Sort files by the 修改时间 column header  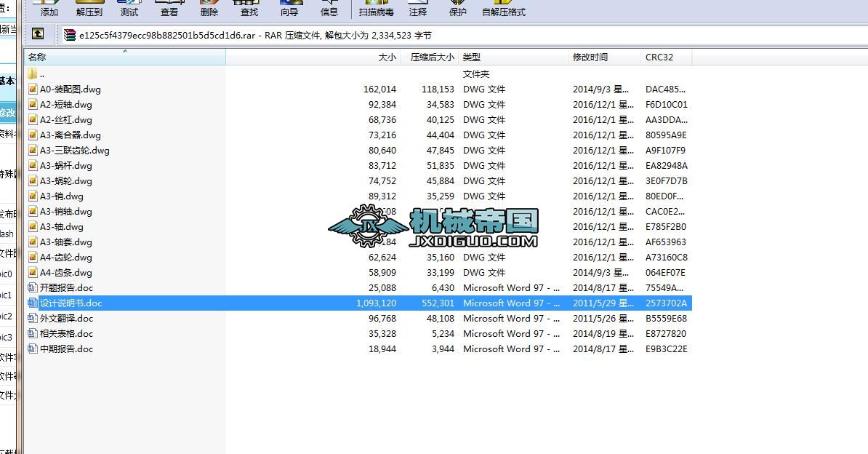(604, 57)
